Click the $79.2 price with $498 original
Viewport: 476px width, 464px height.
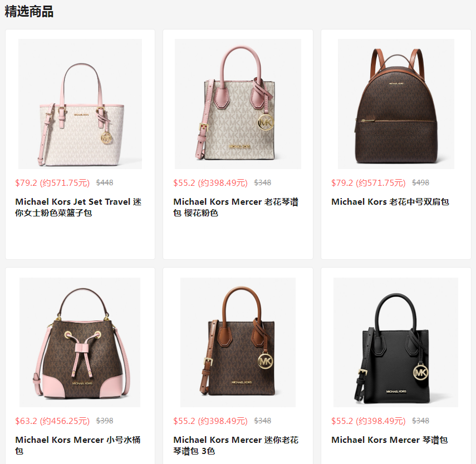pos(369,182)
